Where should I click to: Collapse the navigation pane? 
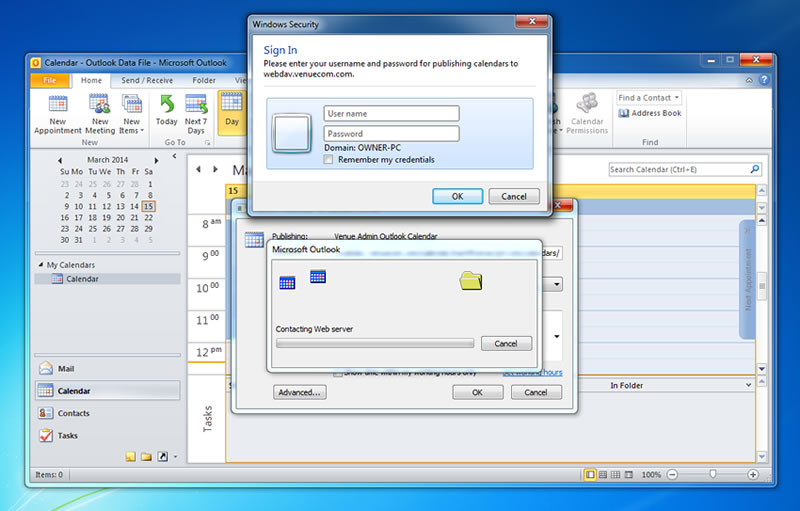tap(174, 156)
